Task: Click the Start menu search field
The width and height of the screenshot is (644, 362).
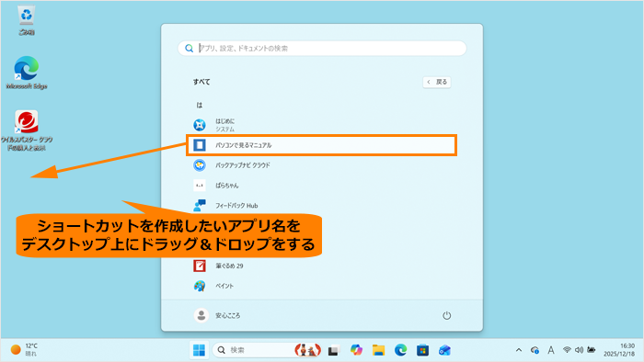Action: 322,49
